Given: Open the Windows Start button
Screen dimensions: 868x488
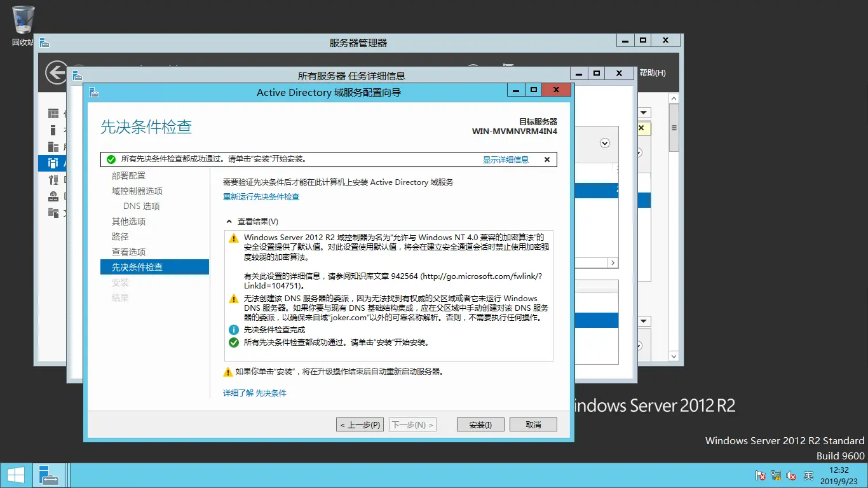Looking at the screenshot, I should [x=15, y=475].
